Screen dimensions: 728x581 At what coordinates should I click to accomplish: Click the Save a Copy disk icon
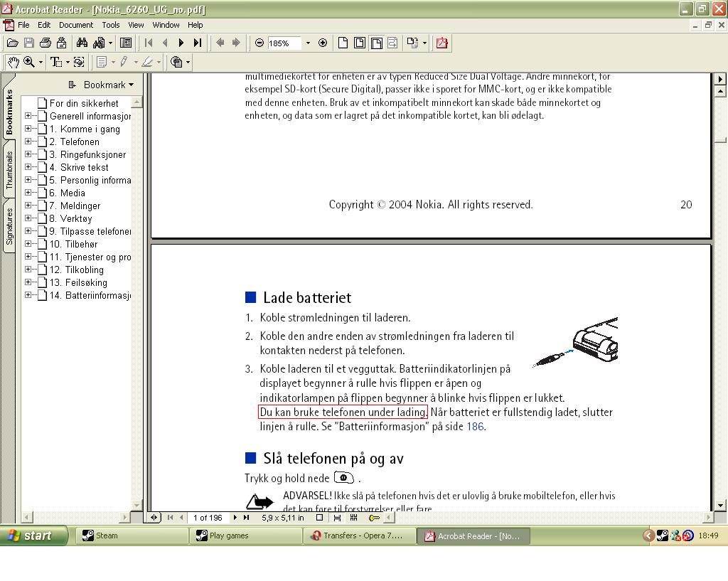[x=28, y=43]
